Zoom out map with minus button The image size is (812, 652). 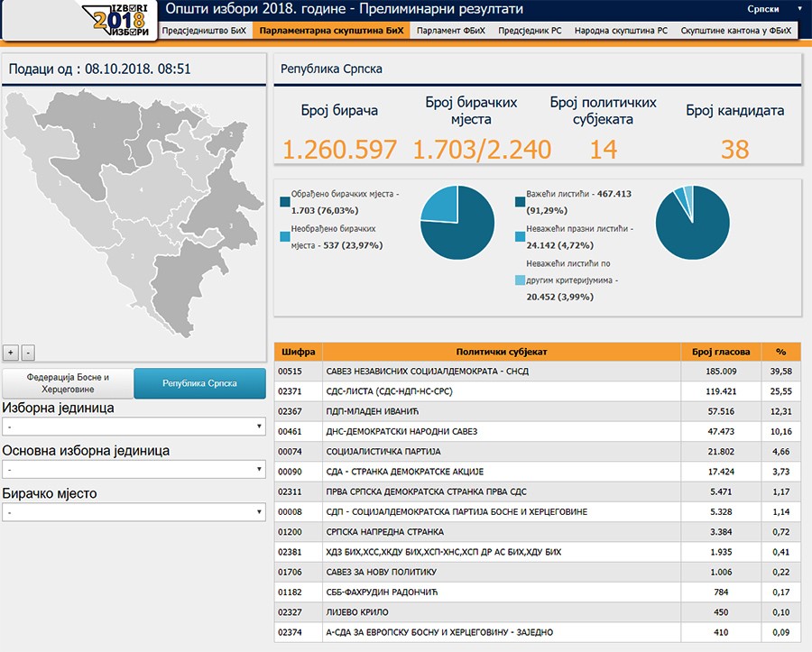tap(29, 353)
